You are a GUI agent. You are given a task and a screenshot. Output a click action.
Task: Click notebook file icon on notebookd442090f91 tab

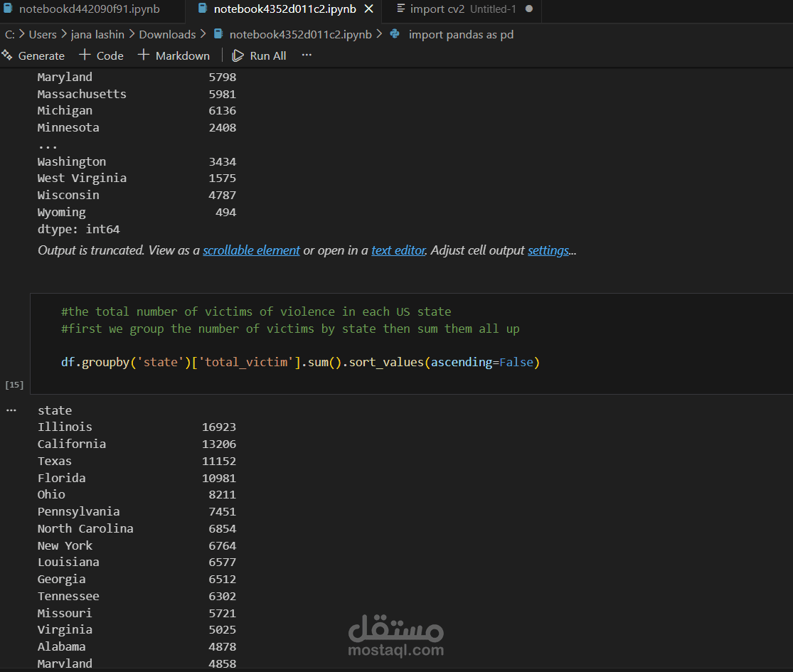[8, 8]
